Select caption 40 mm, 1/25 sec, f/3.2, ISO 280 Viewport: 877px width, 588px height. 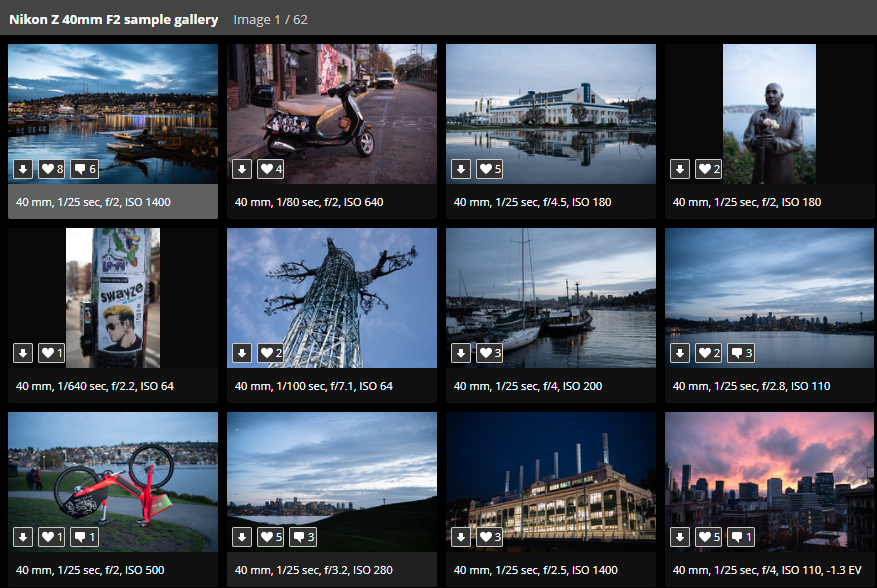tap(314, 570)
